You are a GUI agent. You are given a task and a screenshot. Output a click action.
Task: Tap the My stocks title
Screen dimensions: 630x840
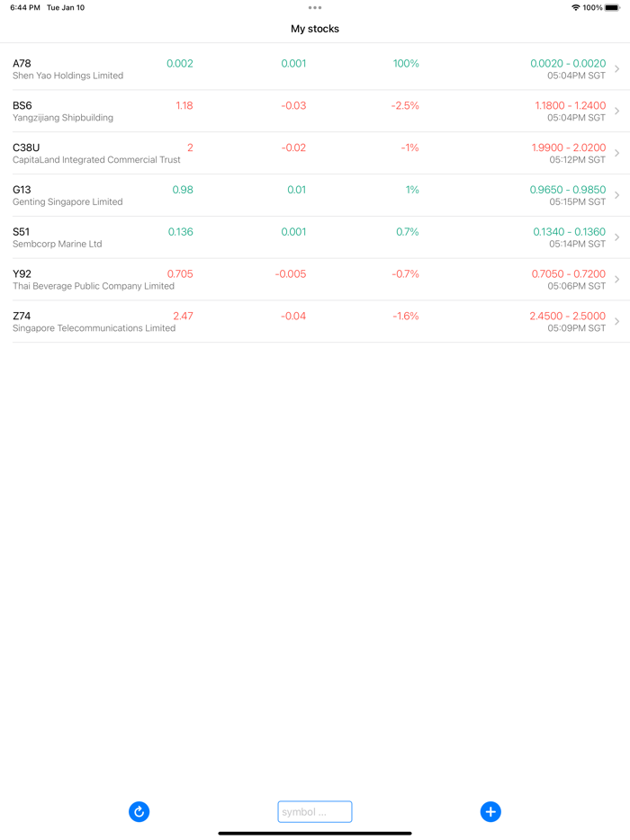click(315, 29)
